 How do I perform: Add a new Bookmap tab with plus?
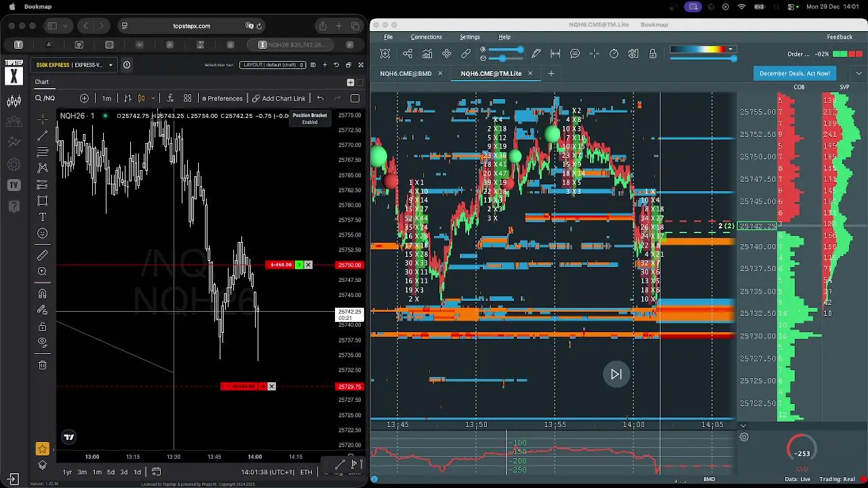[x=551, y=73]
